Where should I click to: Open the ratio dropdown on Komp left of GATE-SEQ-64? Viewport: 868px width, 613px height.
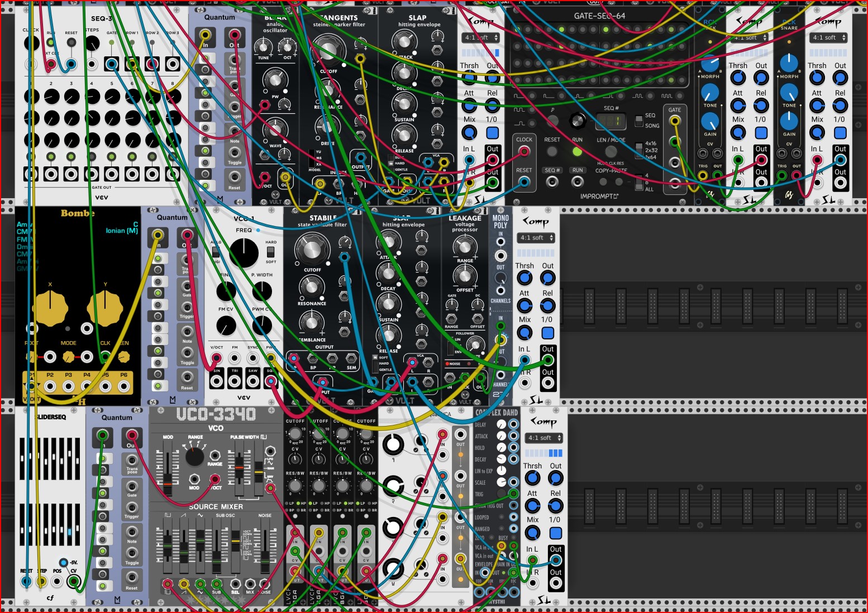pyautogui.click(x=481, y=38)
